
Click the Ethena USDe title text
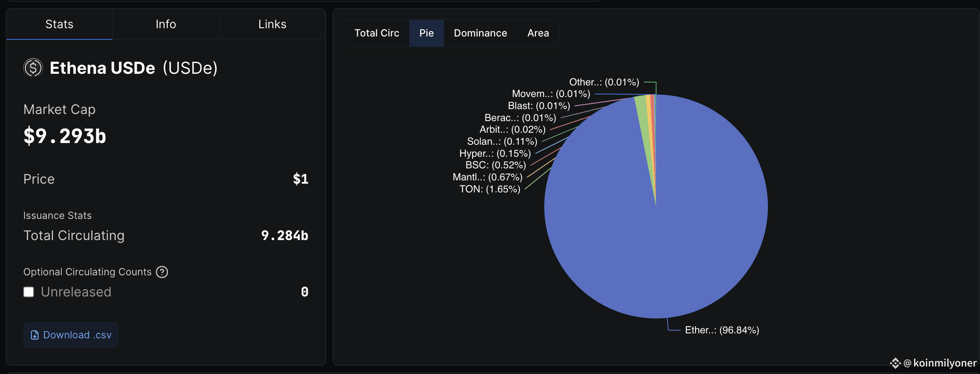point(102,68)
